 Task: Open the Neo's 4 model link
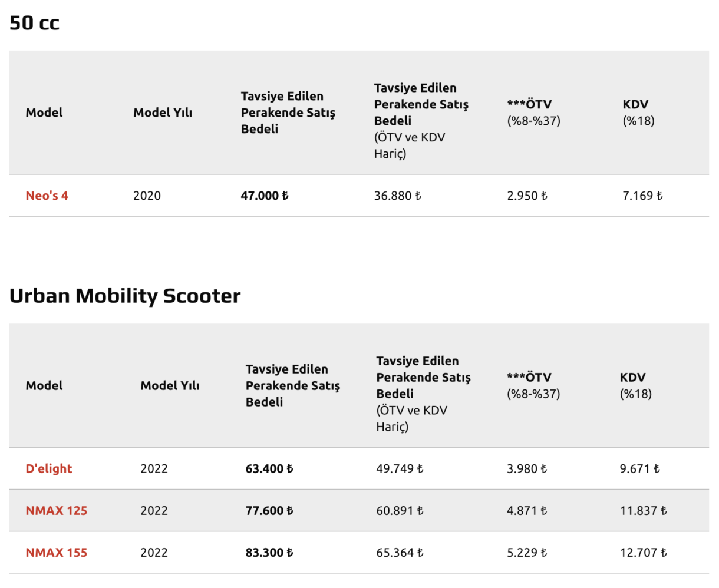click(47, 196)
